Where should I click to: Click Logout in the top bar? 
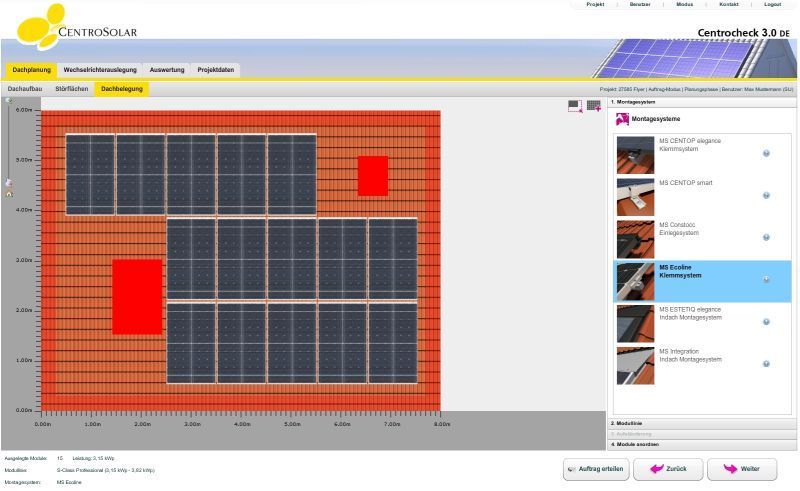pyautogui.click(x=772, y=4)
